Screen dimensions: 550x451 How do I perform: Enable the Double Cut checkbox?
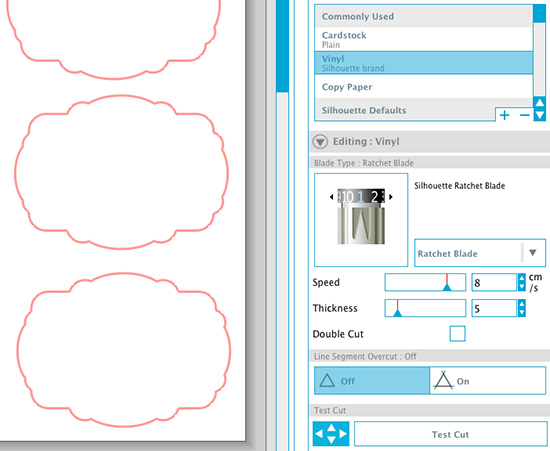click(x=457, y=334)
